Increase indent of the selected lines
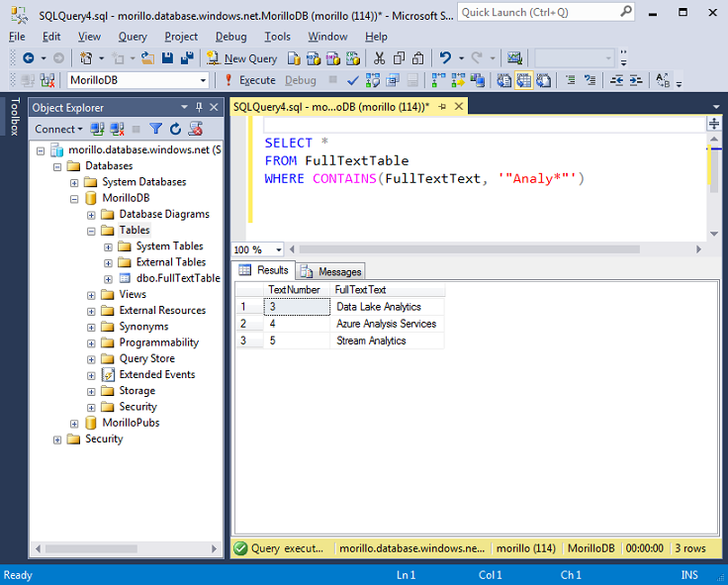Screen dimensions: 728x585 (x=636, y=80)
